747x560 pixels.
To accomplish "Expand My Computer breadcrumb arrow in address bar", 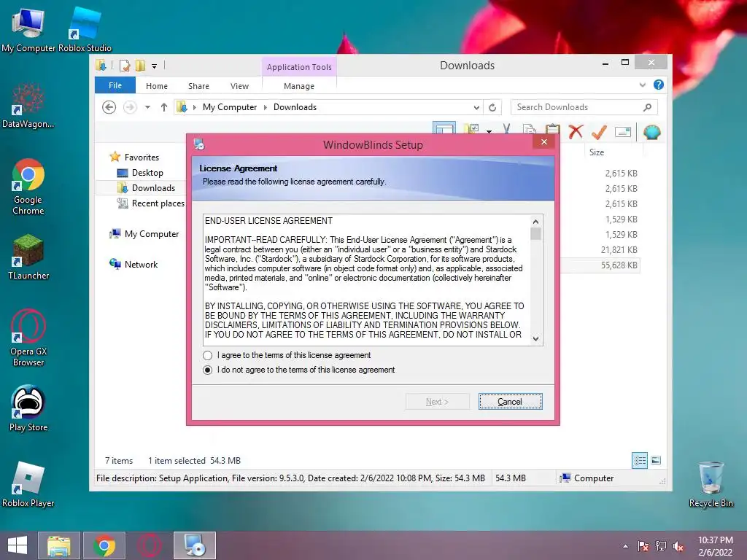I will [266, 108].
